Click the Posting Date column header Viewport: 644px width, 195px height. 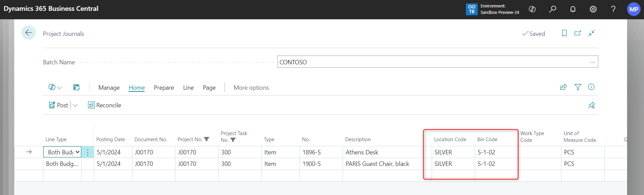[110, 139]
